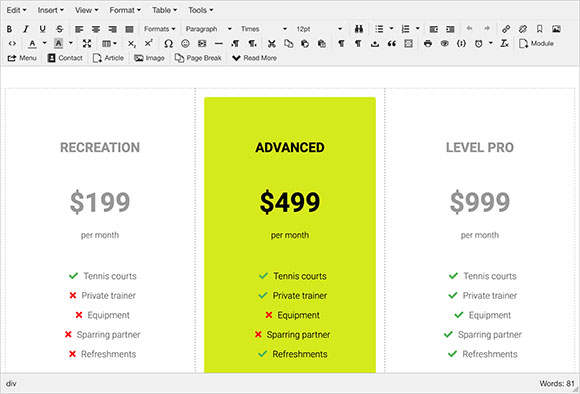Open the table insert dropdown
The image size is (580, 394).
[x=109, y=44]
